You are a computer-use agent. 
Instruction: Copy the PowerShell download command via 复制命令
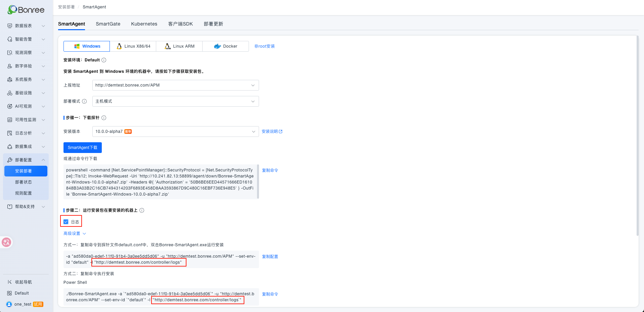270,170
